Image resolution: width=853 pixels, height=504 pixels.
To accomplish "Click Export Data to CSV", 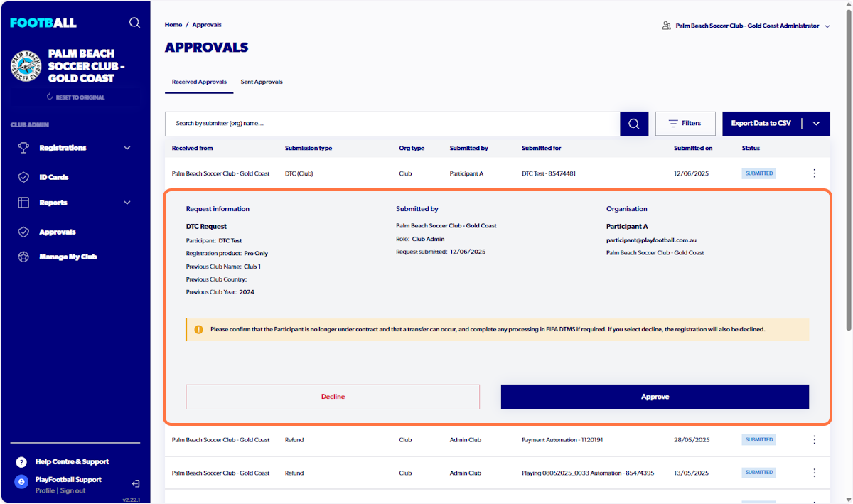I will coord(761,124).
